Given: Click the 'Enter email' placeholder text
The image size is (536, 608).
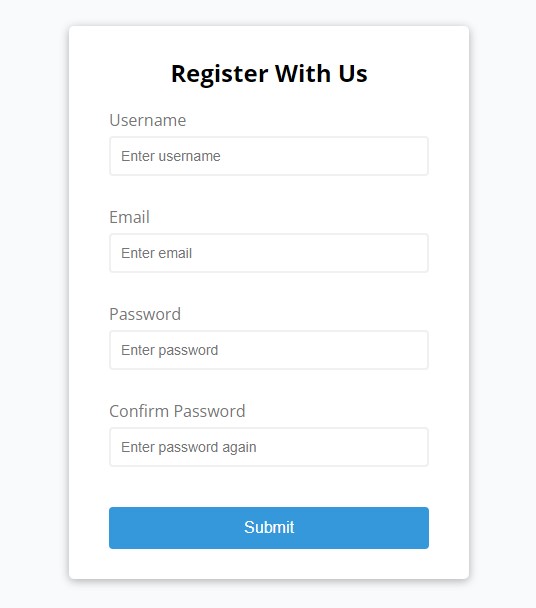Looking at the screenshot, I should click(156, 253).
